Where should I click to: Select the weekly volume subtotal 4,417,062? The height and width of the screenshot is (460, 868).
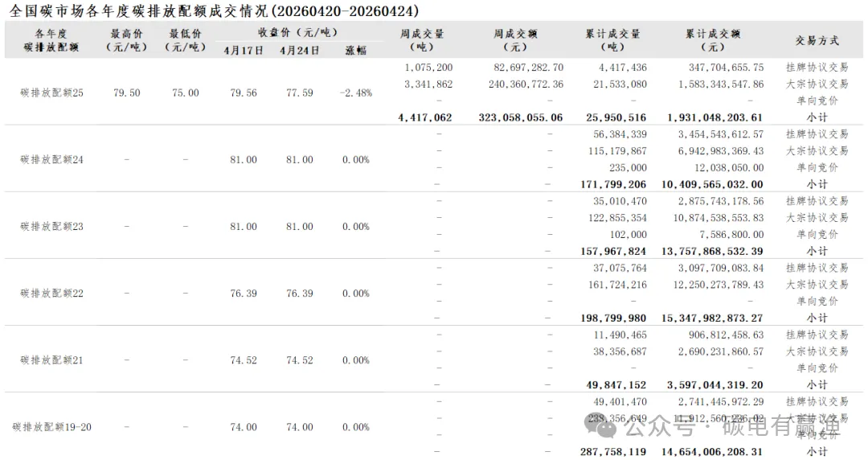(425, 117)
